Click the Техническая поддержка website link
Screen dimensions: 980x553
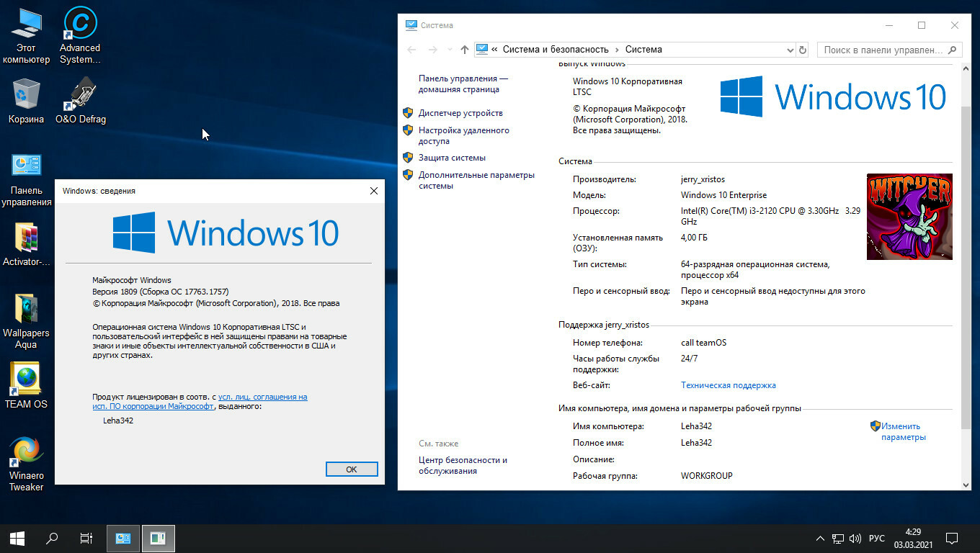coord(728,385)
